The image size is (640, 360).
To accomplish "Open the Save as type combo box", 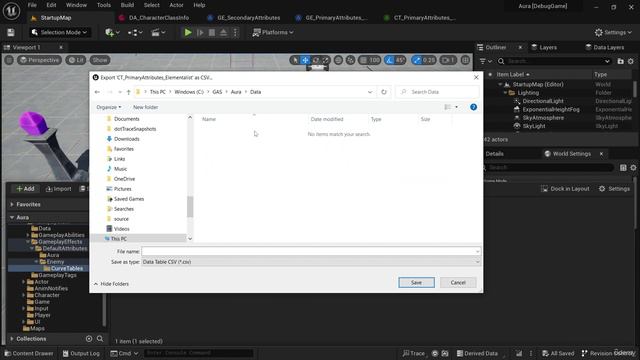I will [311, 262].
